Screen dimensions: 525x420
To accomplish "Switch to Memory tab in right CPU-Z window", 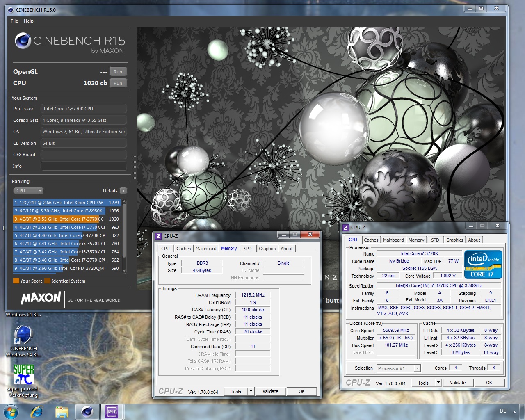I will [x=416, y=240].
